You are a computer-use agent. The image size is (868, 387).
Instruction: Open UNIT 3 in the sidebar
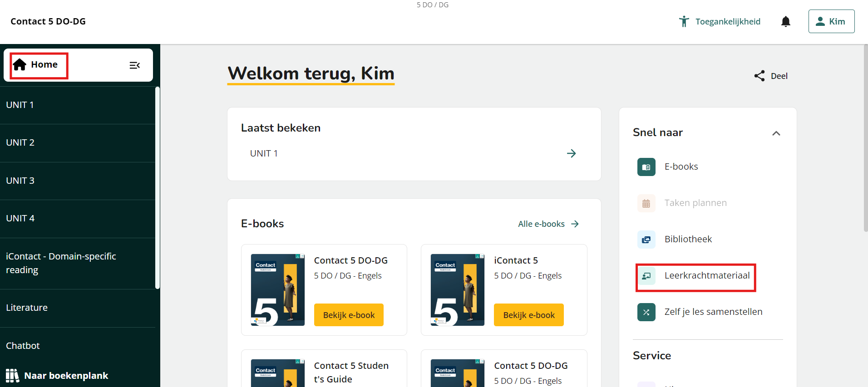coord(78,181)
